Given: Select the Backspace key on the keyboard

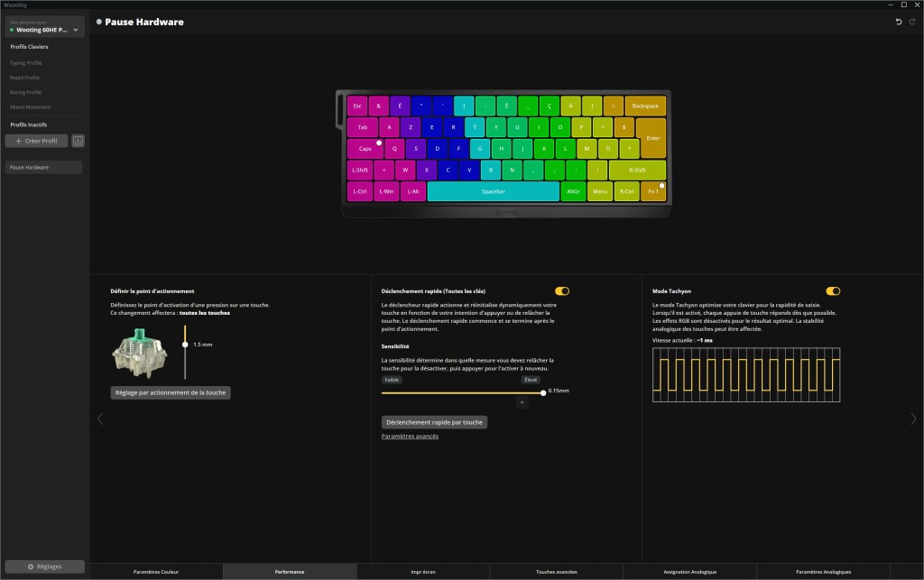Looking at the screenshot, I should pyautogui.click(x=645, y=106).
